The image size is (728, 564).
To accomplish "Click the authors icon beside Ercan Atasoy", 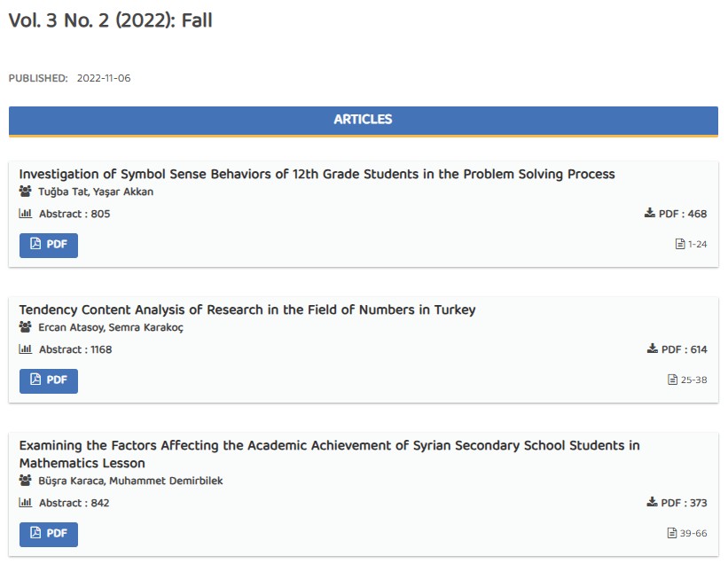I will (25, 327).
